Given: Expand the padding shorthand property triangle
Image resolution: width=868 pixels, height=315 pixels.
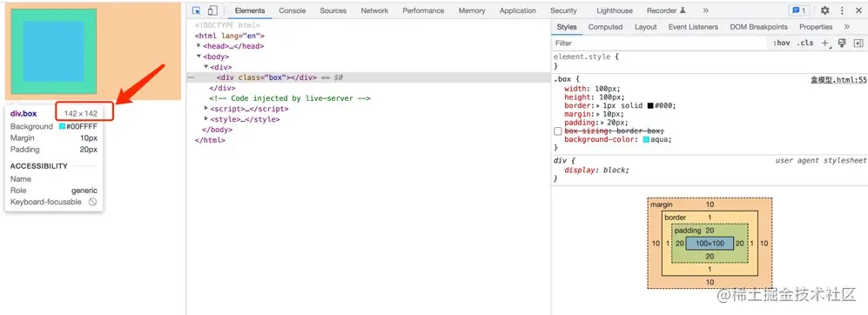Looking at the screenshot, I should click(602, 123).
